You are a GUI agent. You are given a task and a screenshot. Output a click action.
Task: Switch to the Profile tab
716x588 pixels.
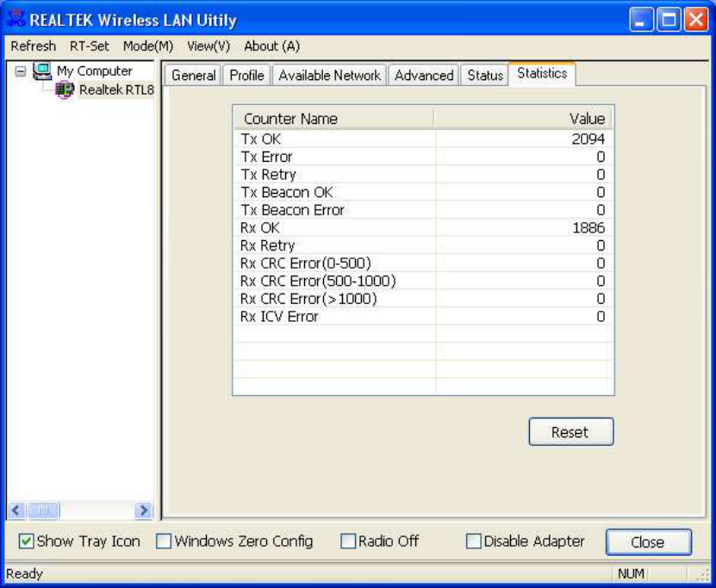point(246,75)
